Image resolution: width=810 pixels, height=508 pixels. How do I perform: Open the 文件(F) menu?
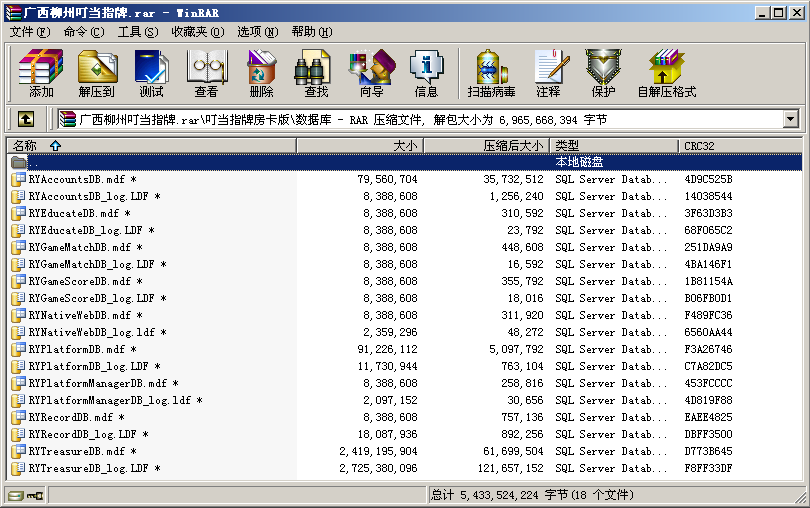[x=29, y=32]
